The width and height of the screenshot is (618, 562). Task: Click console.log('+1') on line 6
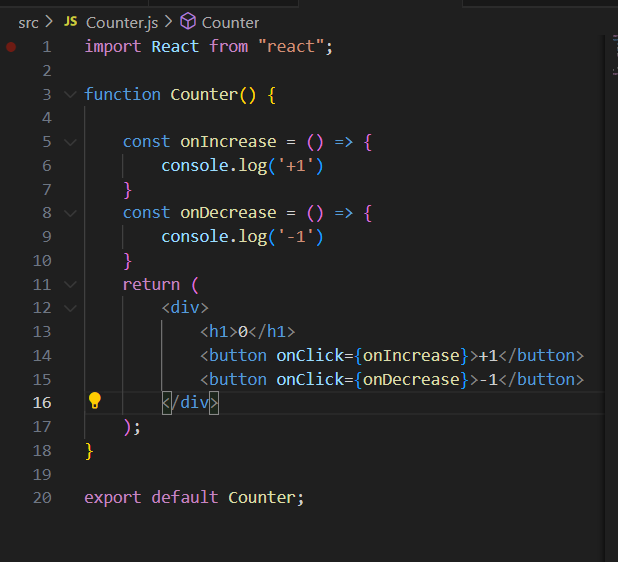click(242, 166)
